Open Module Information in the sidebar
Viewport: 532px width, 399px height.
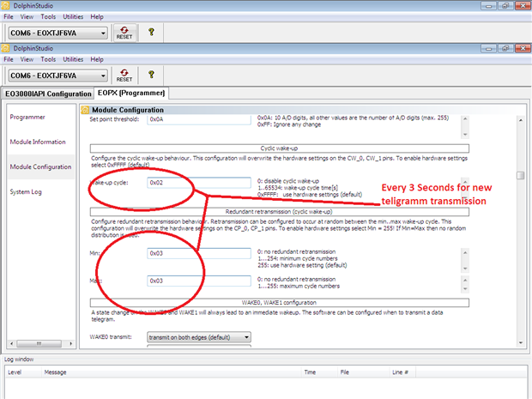(x=38, y=142)
